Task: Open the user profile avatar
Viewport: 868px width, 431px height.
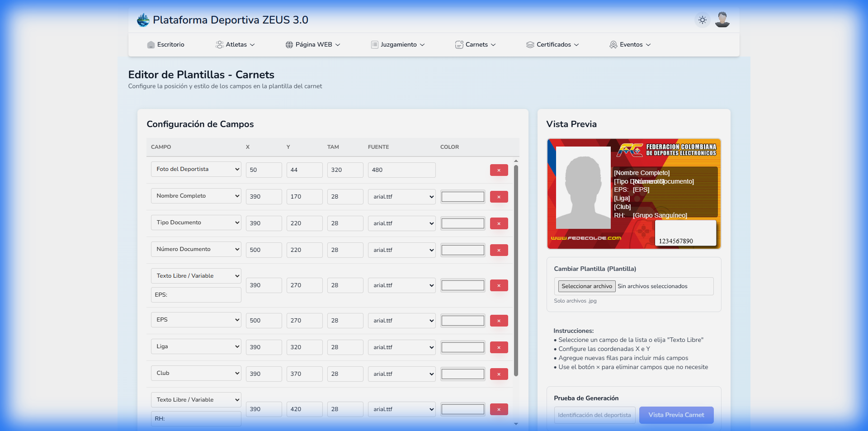Action: tap(722, 20)
